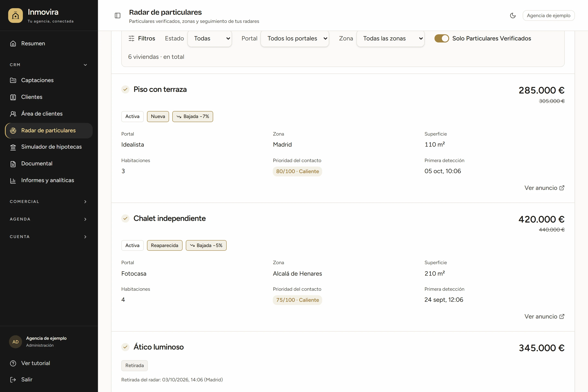Click verified check icon for Piso con terraza
Screen dimensions: 588x392
click(x=125, y=89)
